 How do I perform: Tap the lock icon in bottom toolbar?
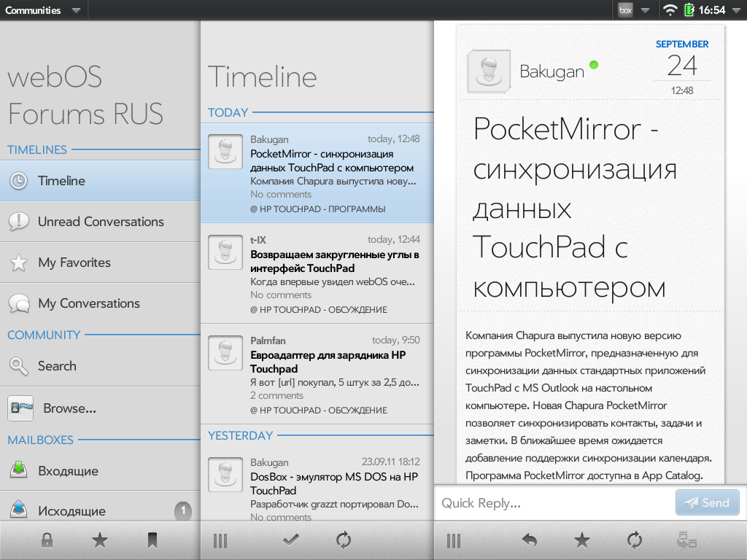(x=47, y=540)
